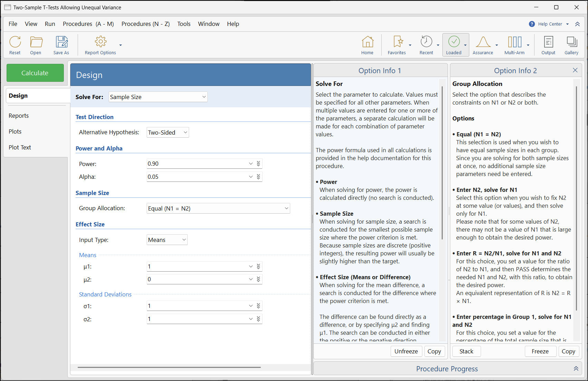Image resolution: width=588 pixels, height=381 pixels.
Task: Unfreeze the Option Info 1 panel
Action: (x=406, y=351)
